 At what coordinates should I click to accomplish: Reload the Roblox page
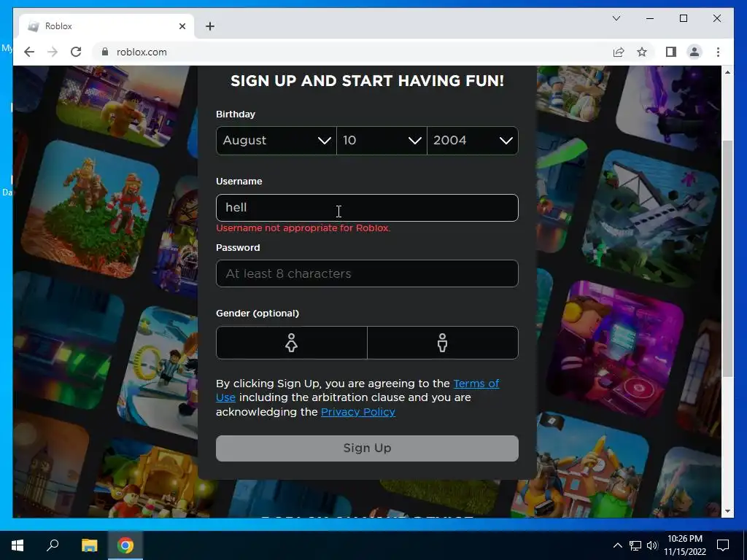click(x=76, y=52)
